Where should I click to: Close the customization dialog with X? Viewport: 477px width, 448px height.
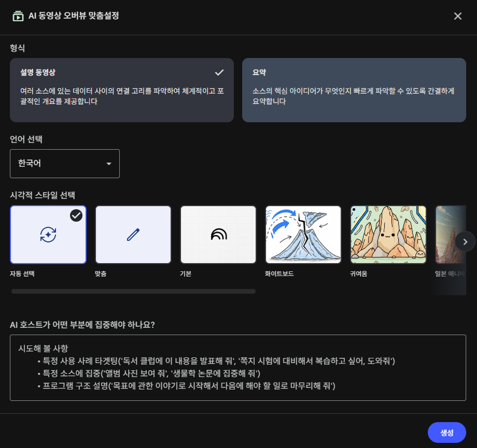coord(458,16)
